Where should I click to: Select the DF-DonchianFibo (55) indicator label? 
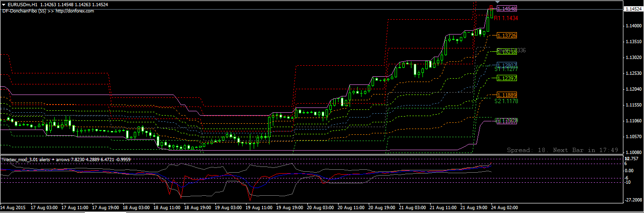[23, 11]
